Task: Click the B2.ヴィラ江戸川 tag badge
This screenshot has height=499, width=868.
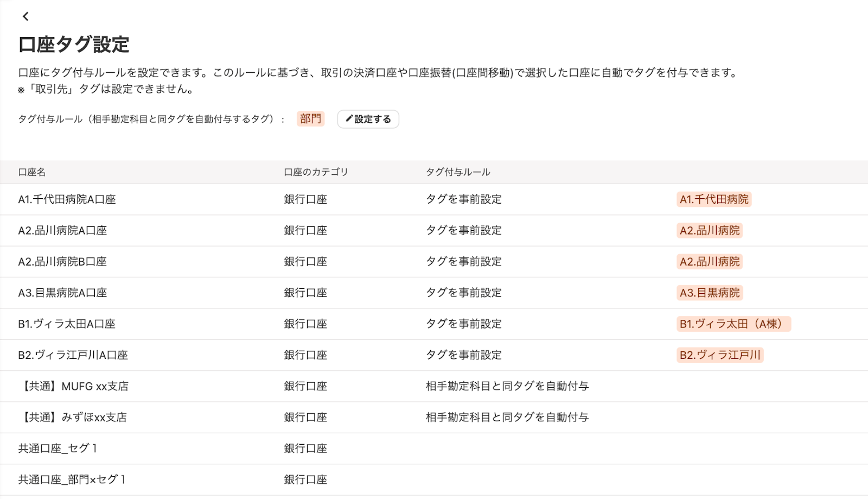Action: tap(720, 355)
